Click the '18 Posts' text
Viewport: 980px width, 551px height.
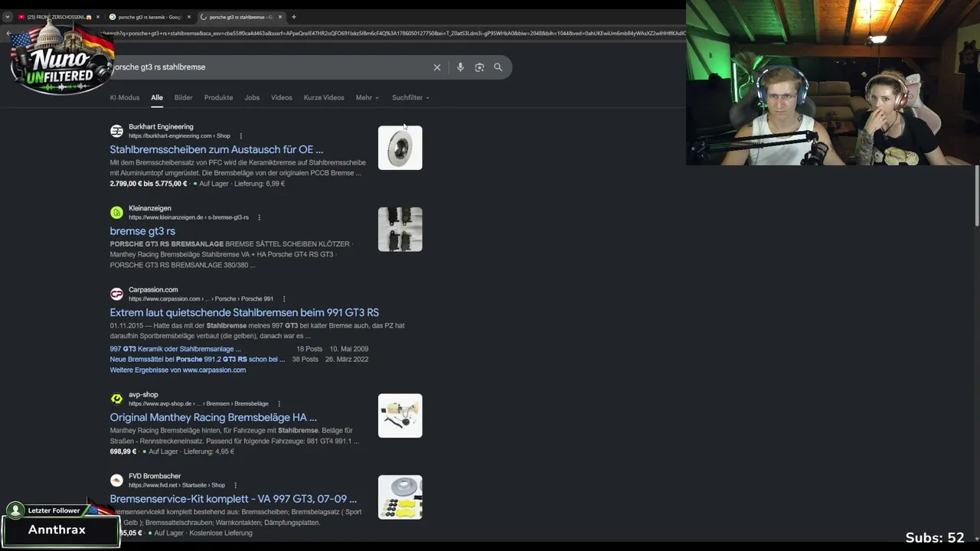point(310,349)
